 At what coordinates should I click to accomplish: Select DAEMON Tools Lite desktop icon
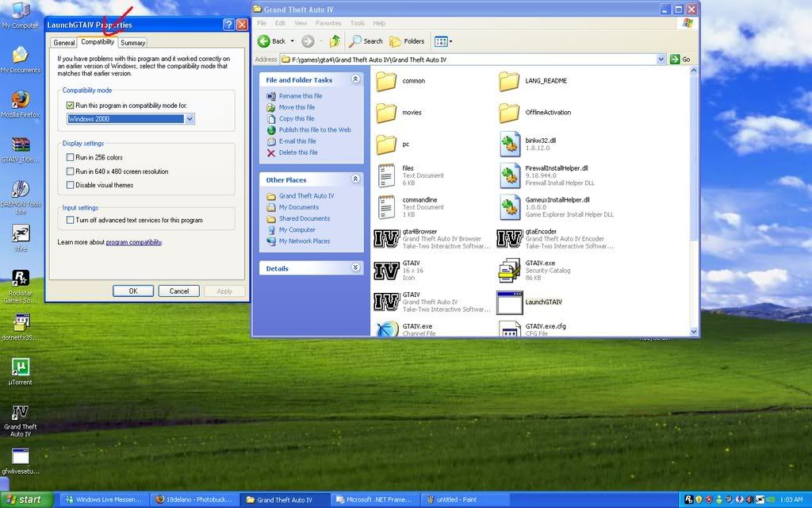20,189
